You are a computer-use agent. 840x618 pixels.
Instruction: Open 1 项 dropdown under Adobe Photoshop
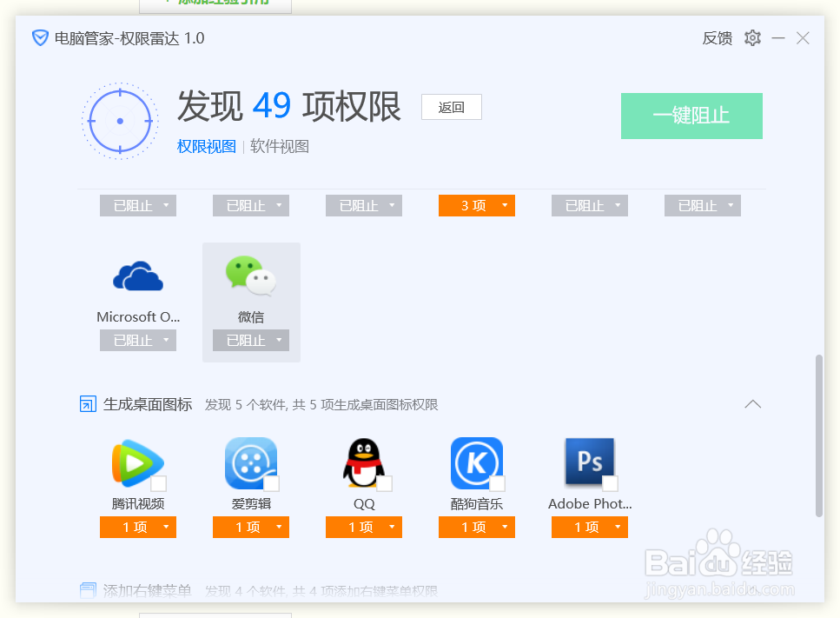[x=589, y=527]
